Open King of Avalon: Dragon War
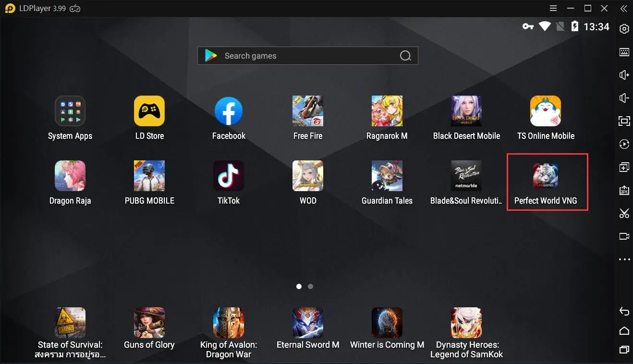Image resolution: width=633 pixels, height=364 pixels. [229, 323]
